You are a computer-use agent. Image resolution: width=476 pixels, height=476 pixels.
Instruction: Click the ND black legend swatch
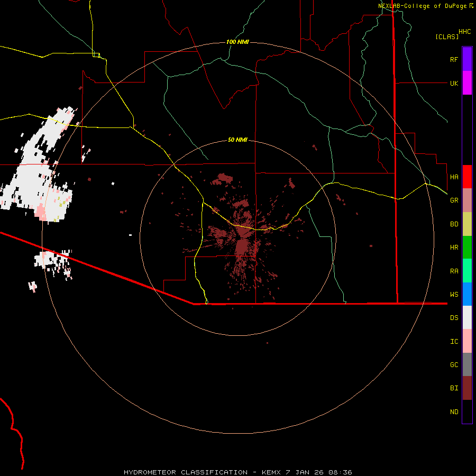coord(467,411)
